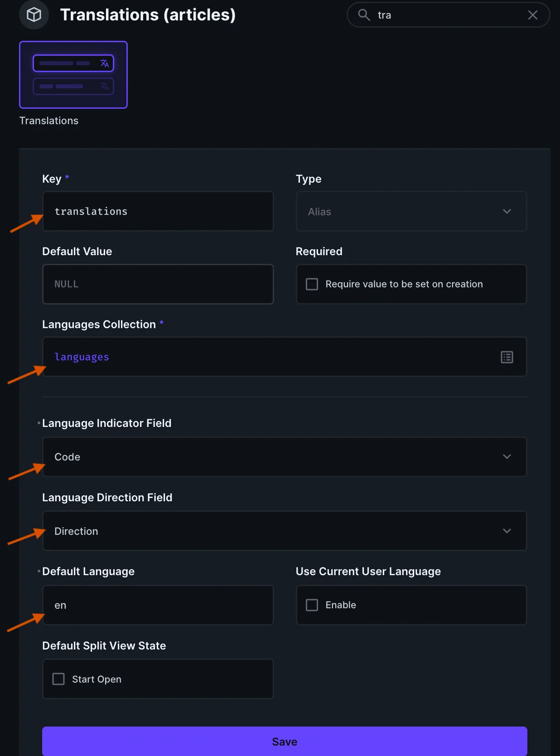Open collection list icon in Languages Collection
Viewport: 560px width, 756px height.
pyautogui.click(x=507, y=357)
